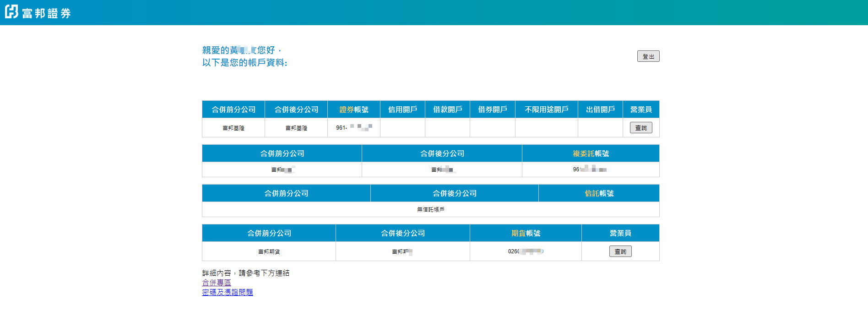The width and height of the screenshot is (868, 322).
Task: Select the 信託帳號 header
Action: [x=599, y=193]
